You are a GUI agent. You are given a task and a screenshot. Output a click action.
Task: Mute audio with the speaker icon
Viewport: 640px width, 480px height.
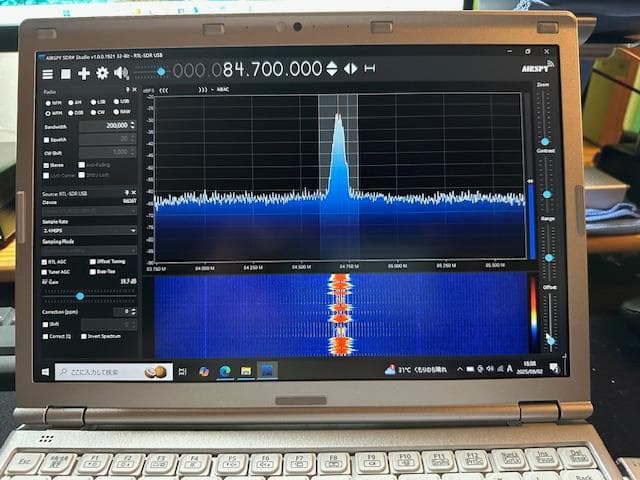(x=121, y=73)
